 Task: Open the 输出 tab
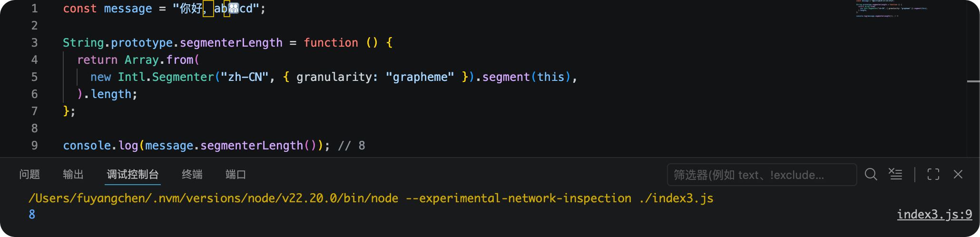73,175
